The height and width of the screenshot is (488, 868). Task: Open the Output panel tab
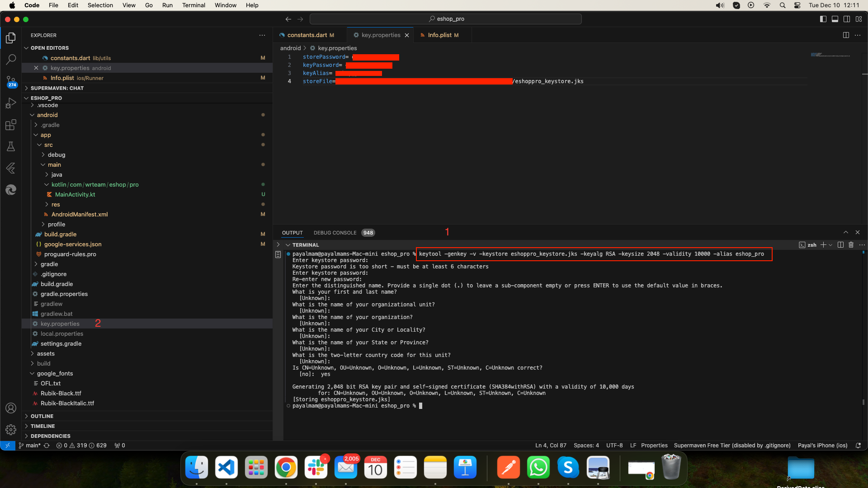click(x=292, y=233)
